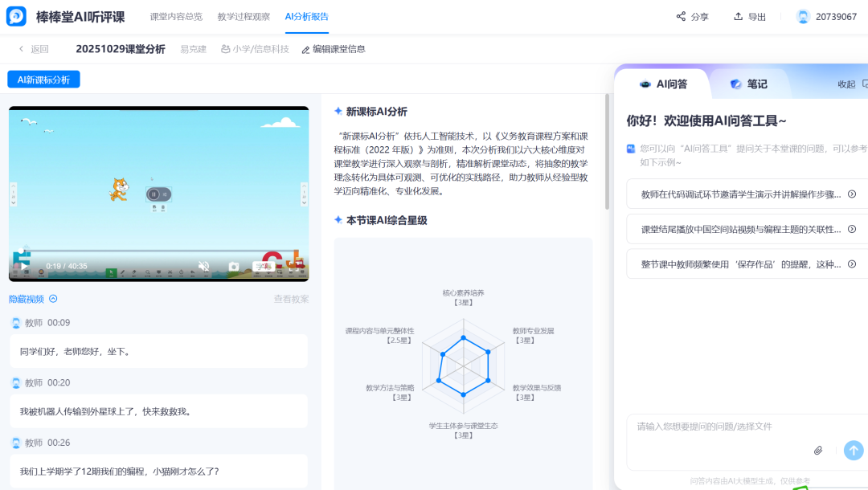
Task: Open 编辑课堂信息 via the pencil icon
Action: point(305,48)
